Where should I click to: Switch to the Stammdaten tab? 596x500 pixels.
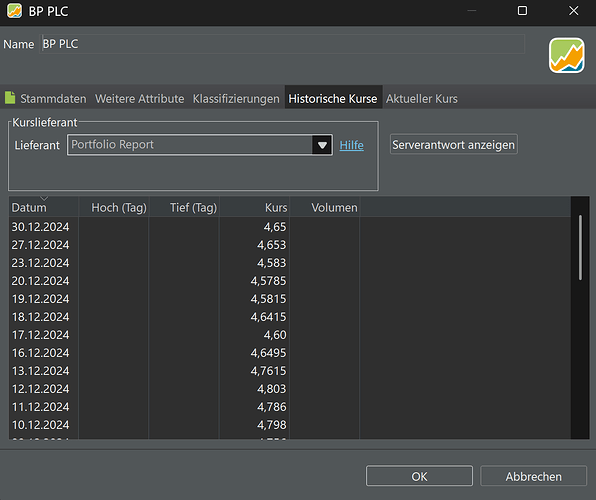pyautogui.click(x=53, y=98)
